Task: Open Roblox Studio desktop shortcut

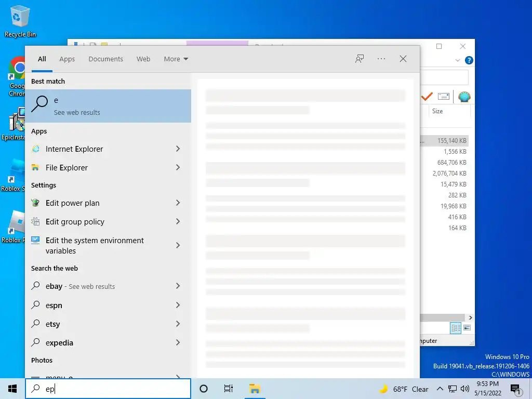Action: pyautogui.click(x=14, y=175)
